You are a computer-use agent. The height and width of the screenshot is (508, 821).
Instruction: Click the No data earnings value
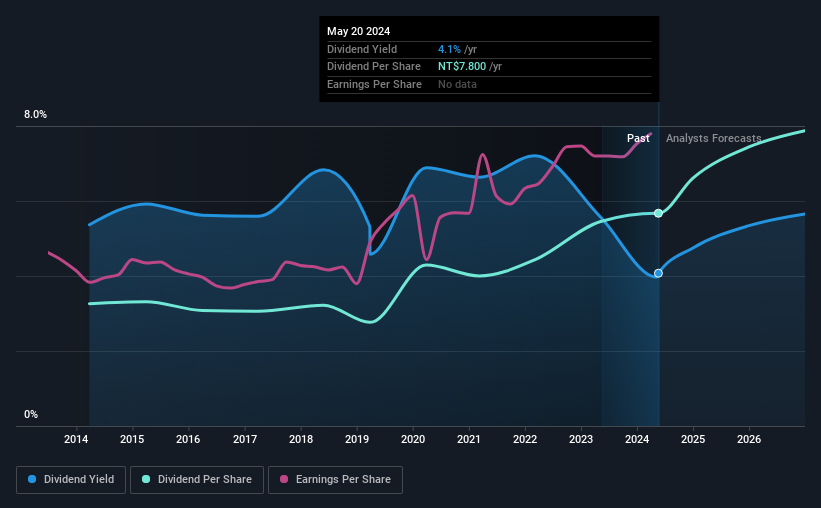[x=458, y=84]
